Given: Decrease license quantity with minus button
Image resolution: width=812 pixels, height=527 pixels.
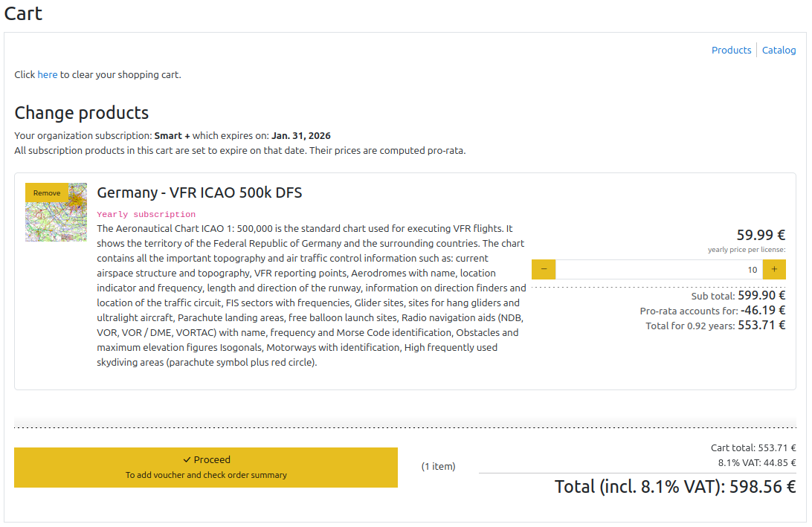Looking at the screenshot, I should tap(544, 270).
